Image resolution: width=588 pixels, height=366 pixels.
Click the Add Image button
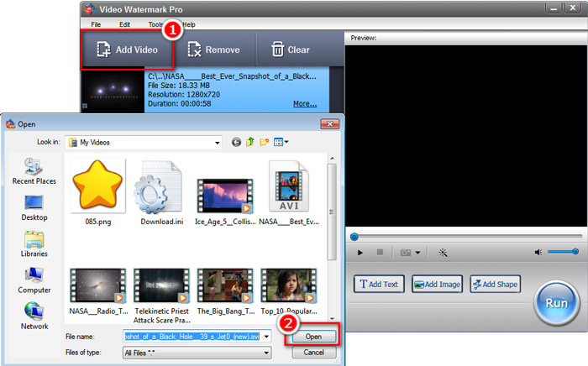tap(438, 284)
